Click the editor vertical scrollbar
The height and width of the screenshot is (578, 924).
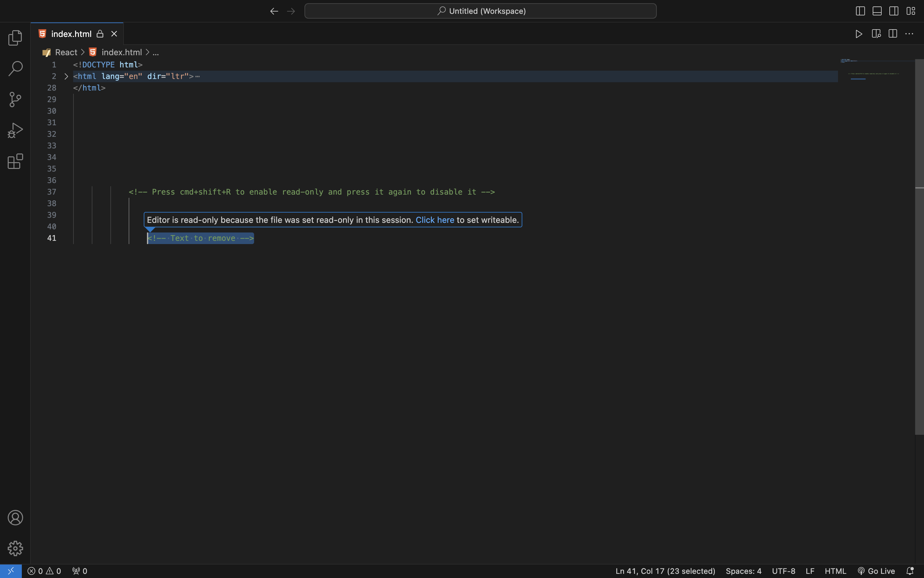click(920, 247)
